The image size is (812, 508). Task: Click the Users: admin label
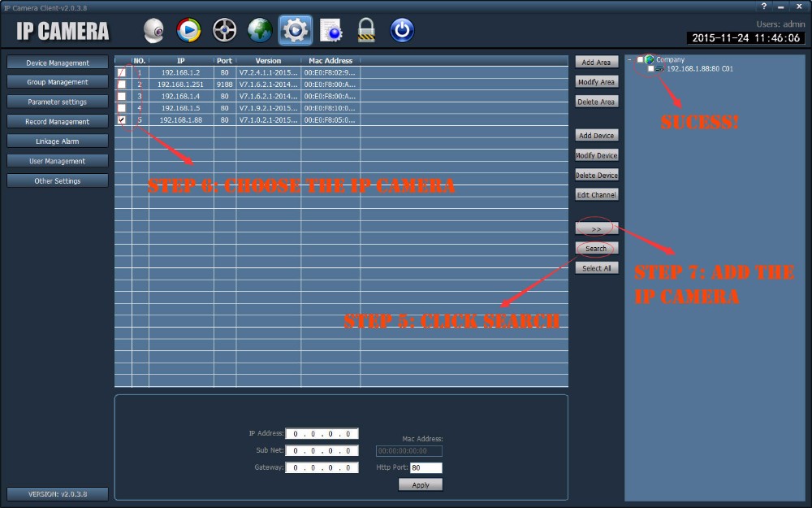point(780,24)
